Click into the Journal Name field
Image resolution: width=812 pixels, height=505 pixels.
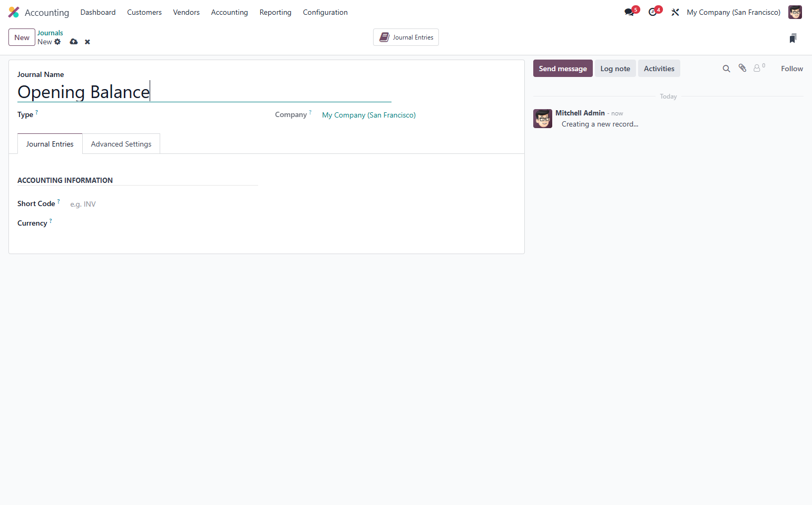coord(204,92)
